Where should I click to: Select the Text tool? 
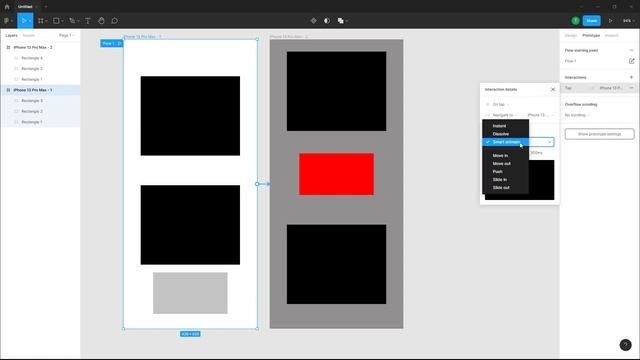tap(88, 21)
